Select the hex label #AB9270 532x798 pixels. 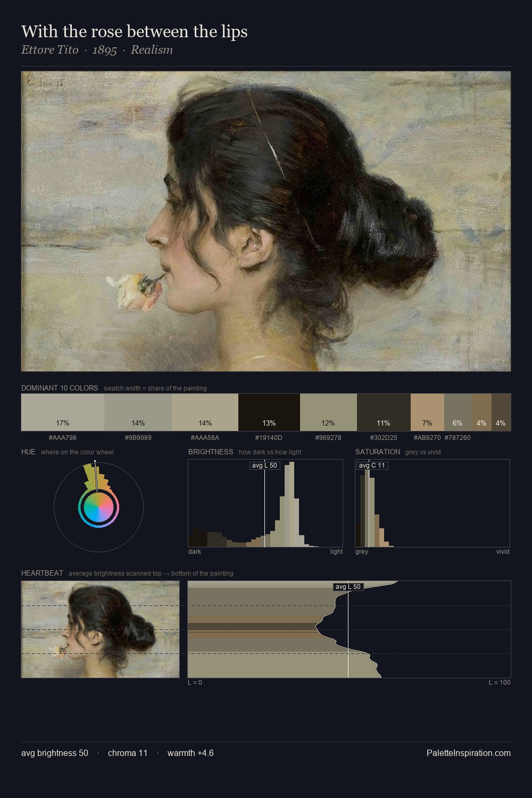click(427, 438)
